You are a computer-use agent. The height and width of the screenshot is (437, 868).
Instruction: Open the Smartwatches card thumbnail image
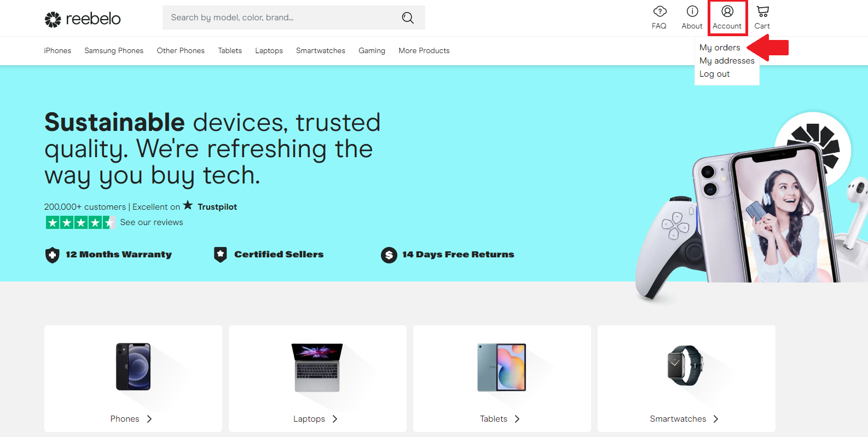[685, 366]
